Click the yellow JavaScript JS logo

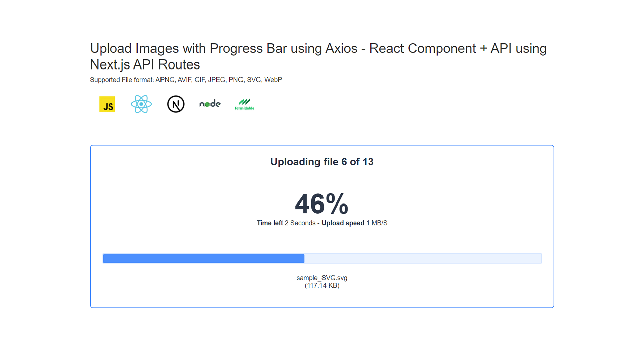point(107,104)
